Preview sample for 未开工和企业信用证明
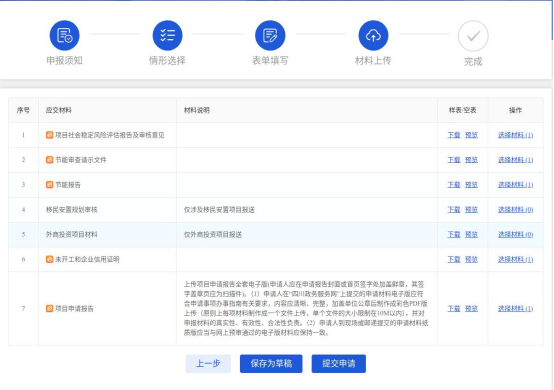The width and height of the screenshot is (554, 390). click(471, 259)
